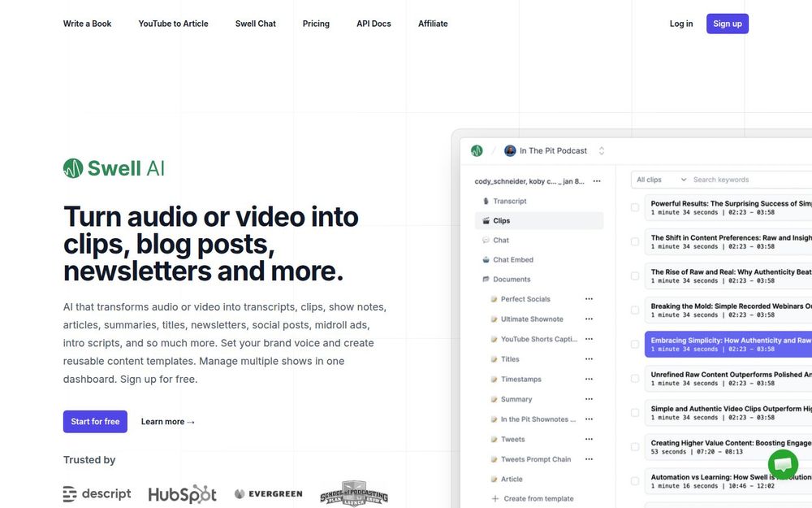The width and height of the screenshot is (812, 508).
Task: Click the Clips clapperboard icon
Action: pos(486,221)
